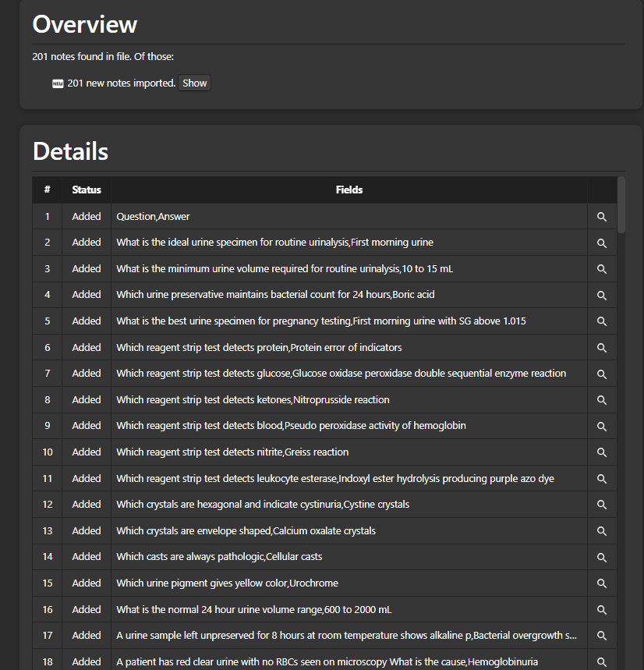
Task: Click the Show button for new notes
Action: click(194, 83)
